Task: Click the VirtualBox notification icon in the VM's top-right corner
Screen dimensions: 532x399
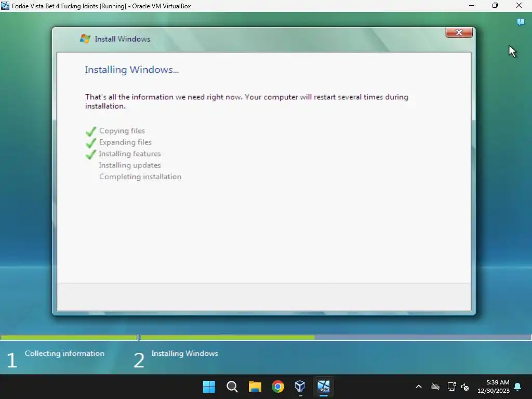Action: click(x=521, y=22)
